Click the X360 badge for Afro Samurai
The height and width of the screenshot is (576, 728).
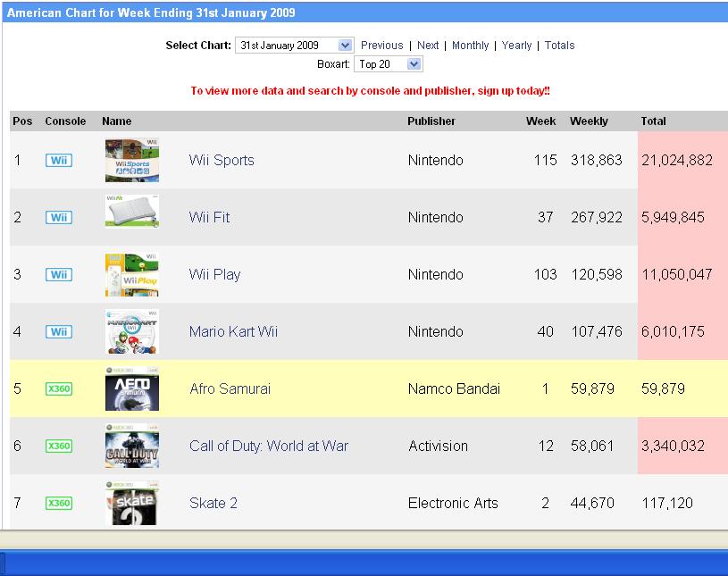pyautogui.click(x=59, y=388)
